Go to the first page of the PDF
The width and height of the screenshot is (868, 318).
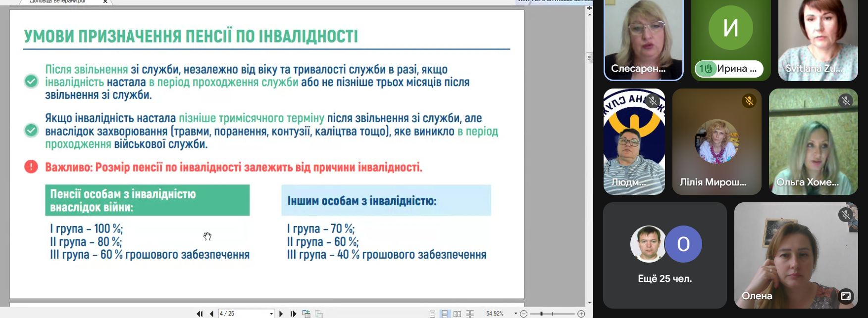[200, 314]
